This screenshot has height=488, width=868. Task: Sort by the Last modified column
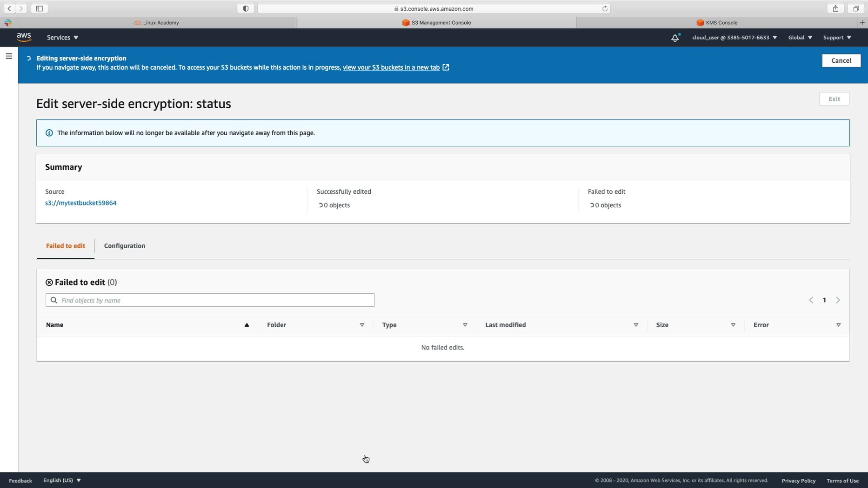pos(636,325)
